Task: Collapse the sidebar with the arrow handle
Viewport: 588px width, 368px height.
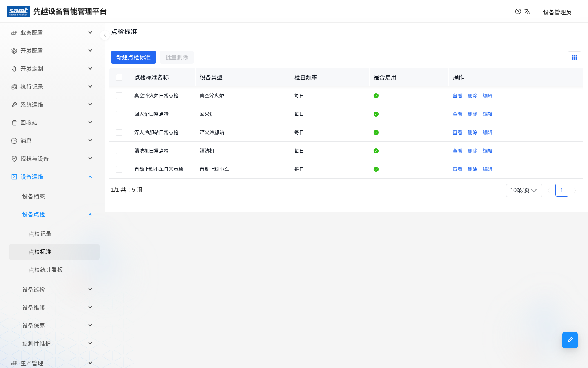Action: (105, 35)
